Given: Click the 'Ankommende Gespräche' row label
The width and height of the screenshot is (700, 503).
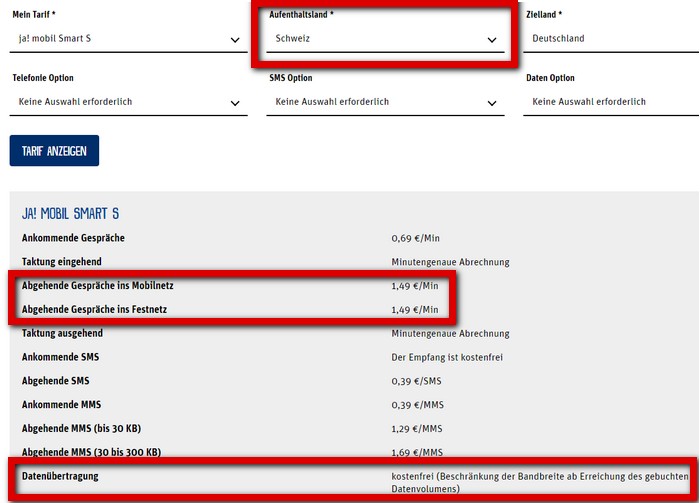Looking at the screenshot, I should click(x=73, y=238).
